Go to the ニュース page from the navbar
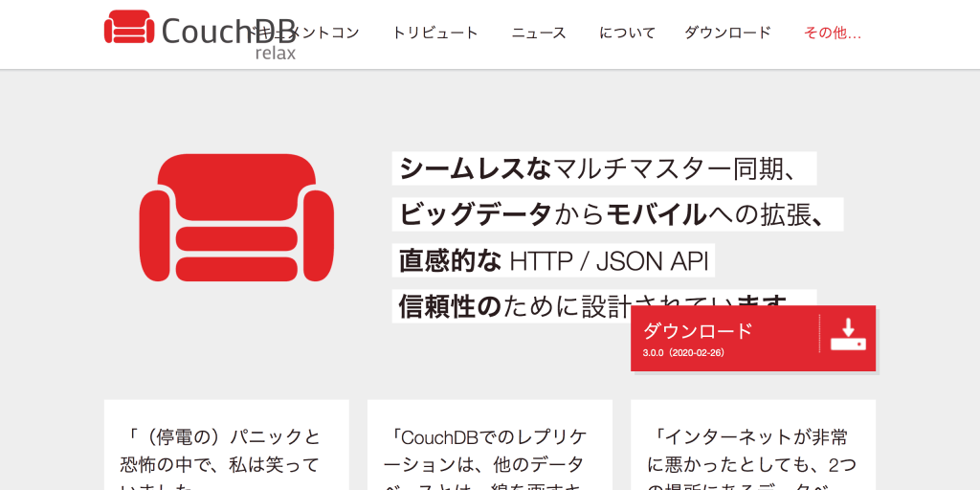This screenshot has height=490, width=980. pos(539,33)
